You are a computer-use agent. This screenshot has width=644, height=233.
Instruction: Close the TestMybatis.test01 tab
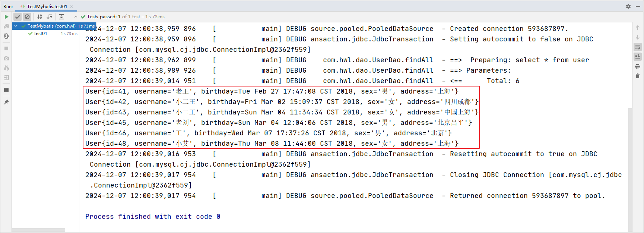pos(72,6)
